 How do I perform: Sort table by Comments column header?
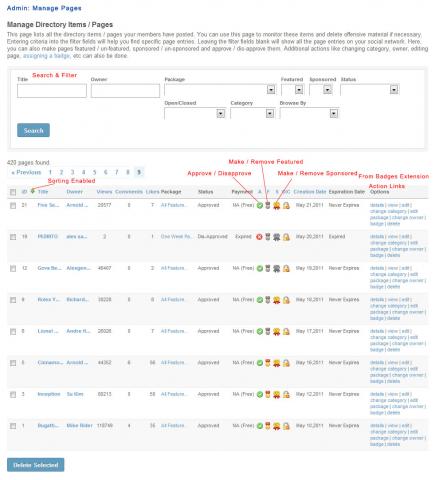(129, 192)
